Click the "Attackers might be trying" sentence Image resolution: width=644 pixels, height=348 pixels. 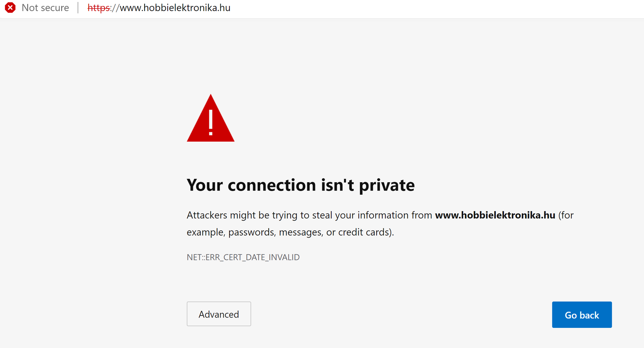(x=309, y=215)
